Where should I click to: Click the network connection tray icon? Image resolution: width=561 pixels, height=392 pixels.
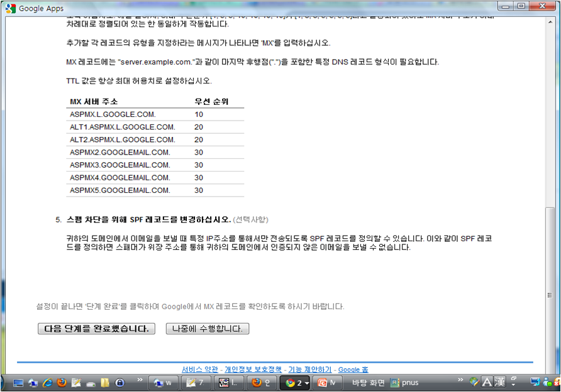(x=535, y=382)
